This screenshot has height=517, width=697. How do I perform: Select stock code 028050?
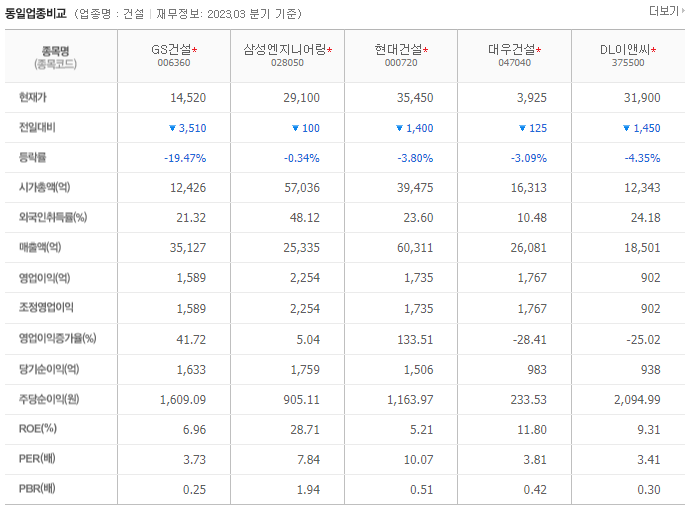point(287,63)
